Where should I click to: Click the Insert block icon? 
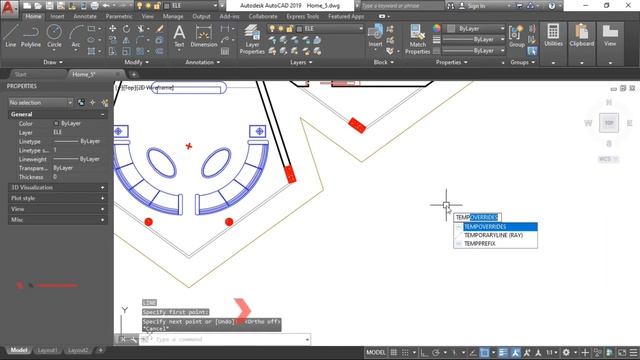375,36
